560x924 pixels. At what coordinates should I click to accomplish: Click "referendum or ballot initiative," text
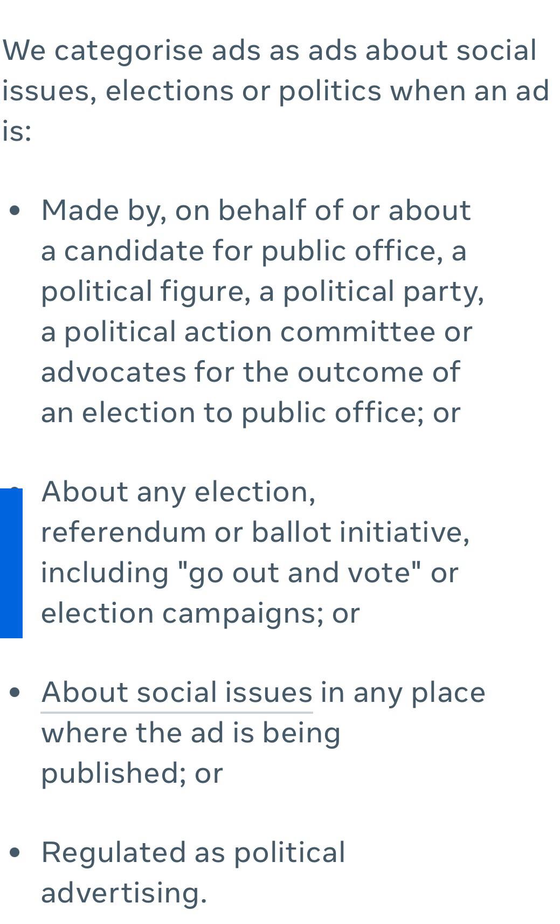pyautogui.click(x=255, y=532)
